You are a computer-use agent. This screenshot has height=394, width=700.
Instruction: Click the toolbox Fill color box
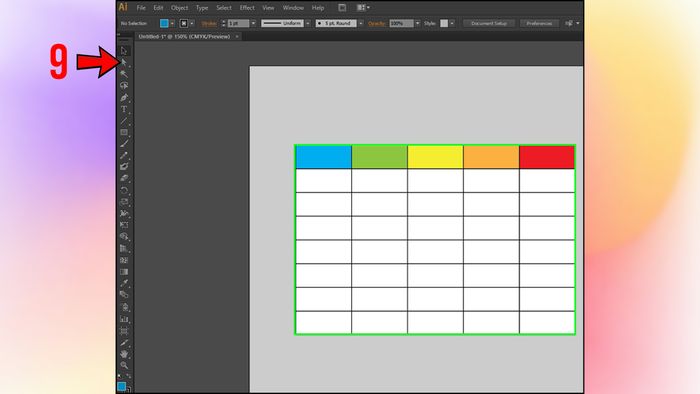point(121,386)
